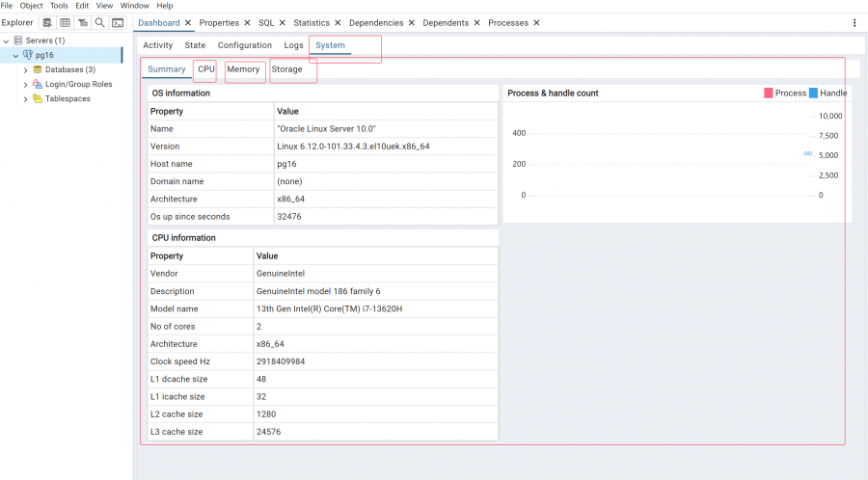Open the Activity dashboard sub-tab
Viewport: 868px width, 480px height.
(x=158, y=45)
